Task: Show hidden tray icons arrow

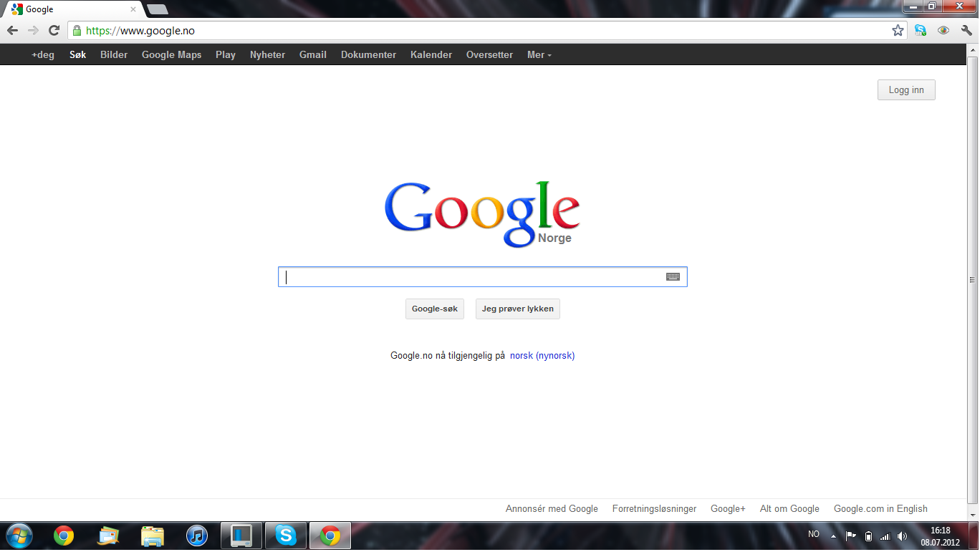Action: [x=833, y=536]
